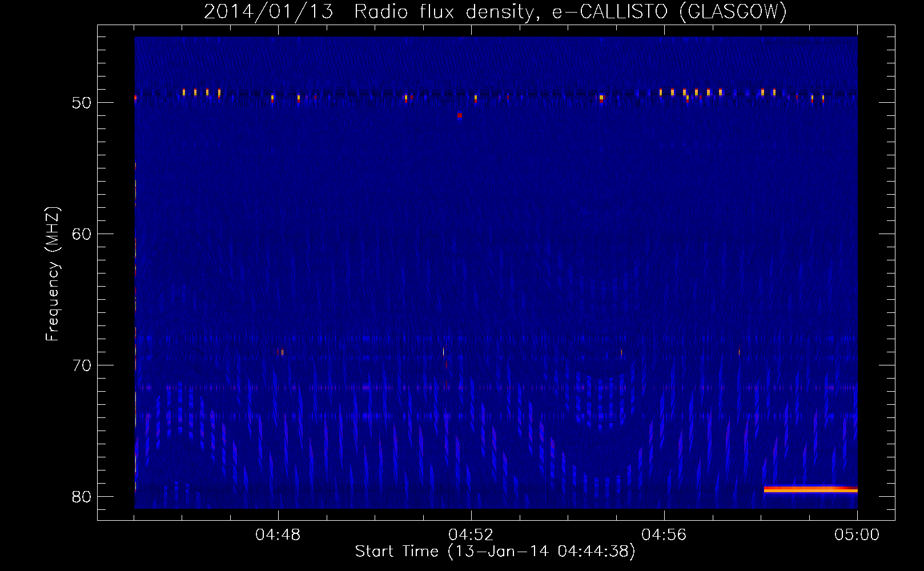
Task: Click the isolated red spot below 50 MHz
Action: pyautogui.click(x=460, y=115)
